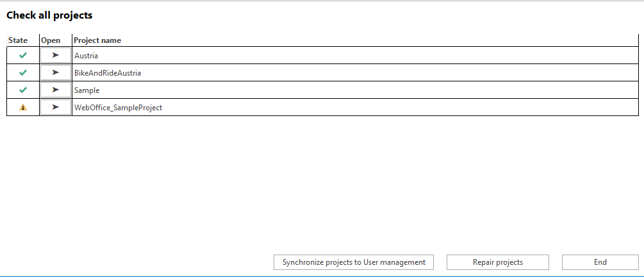
Task: Click the Check all projects heading
Action: tap(49, 15)
